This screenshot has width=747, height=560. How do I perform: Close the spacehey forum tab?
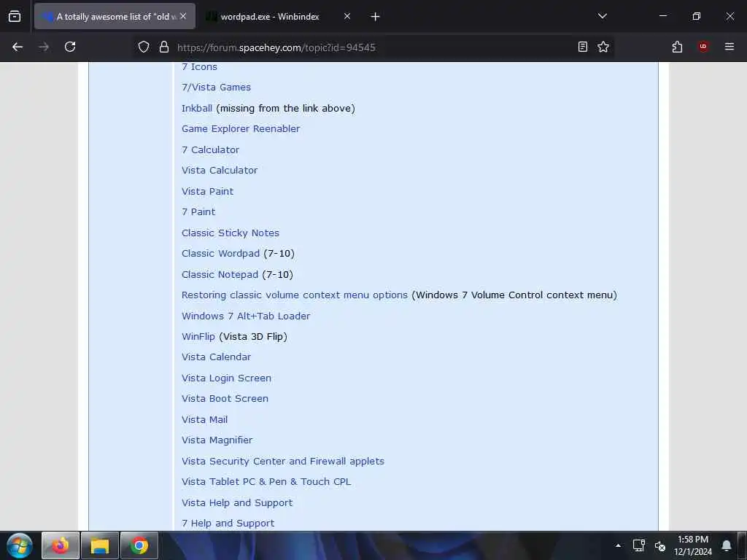(183, 16)
